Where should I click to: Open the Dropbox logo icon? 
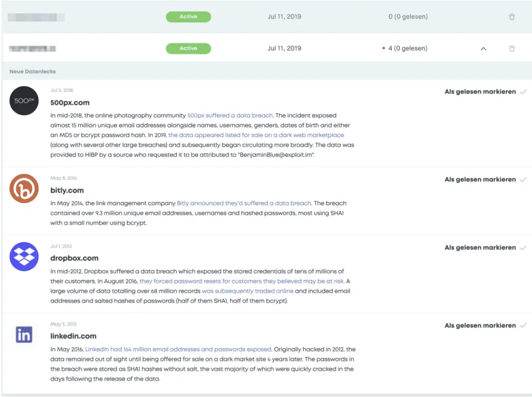24,256
